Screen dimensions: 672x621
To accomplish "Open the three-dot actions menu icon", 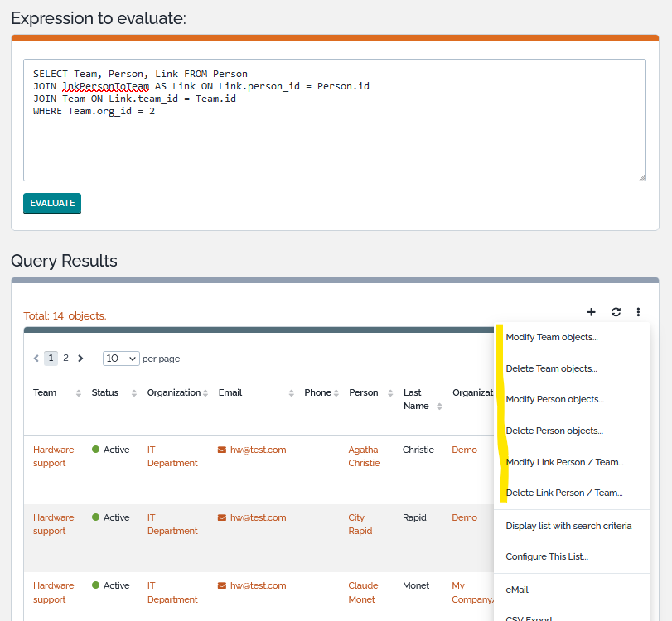I will (x=638, y=312).
